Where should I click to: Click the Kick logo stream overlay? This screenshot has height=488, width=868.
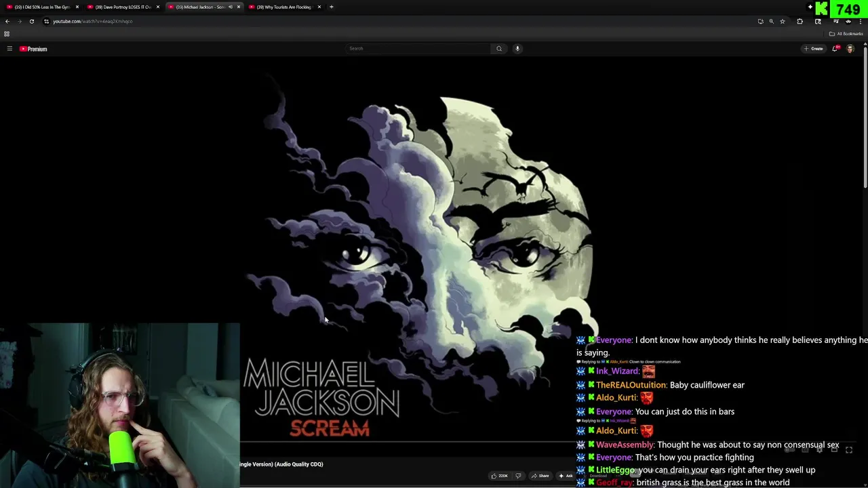point(821,9)
